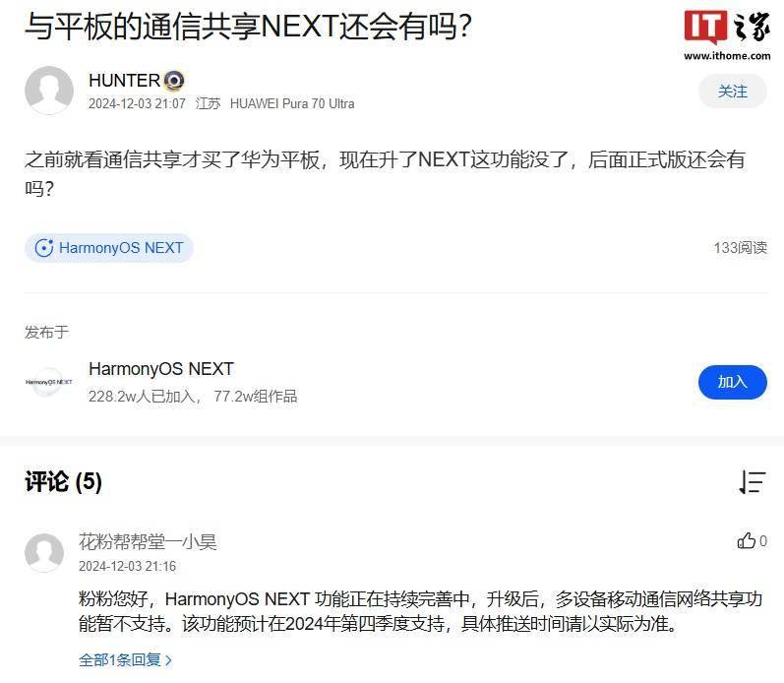Click the avatar of 花粉帮帮堂—小昊
The width and height of the screenshot is (784, 683).
coord(44,552)
